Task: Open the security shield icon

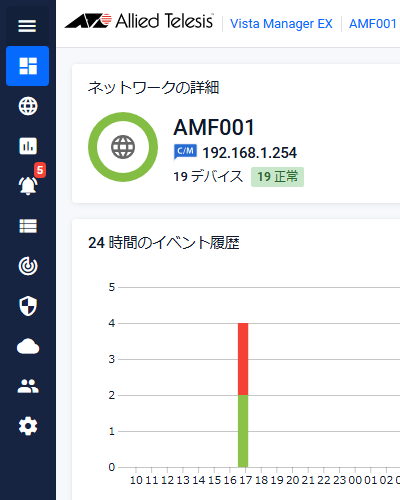Action: (x=28, y=306)
